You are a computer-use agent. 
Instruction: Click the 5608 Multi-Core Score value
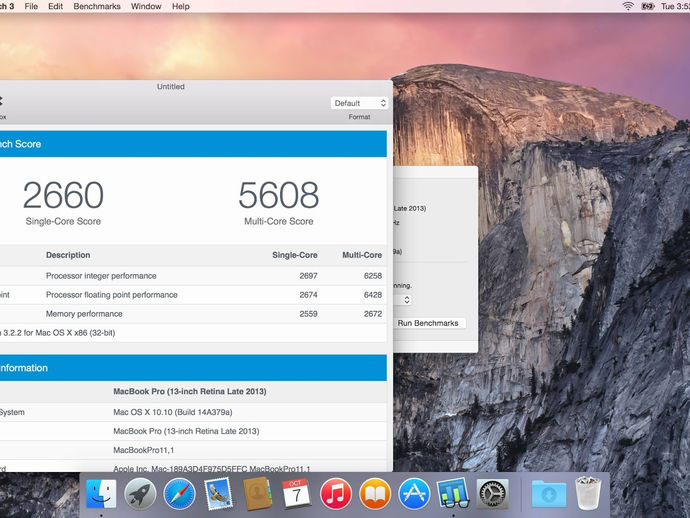[279, 195]
